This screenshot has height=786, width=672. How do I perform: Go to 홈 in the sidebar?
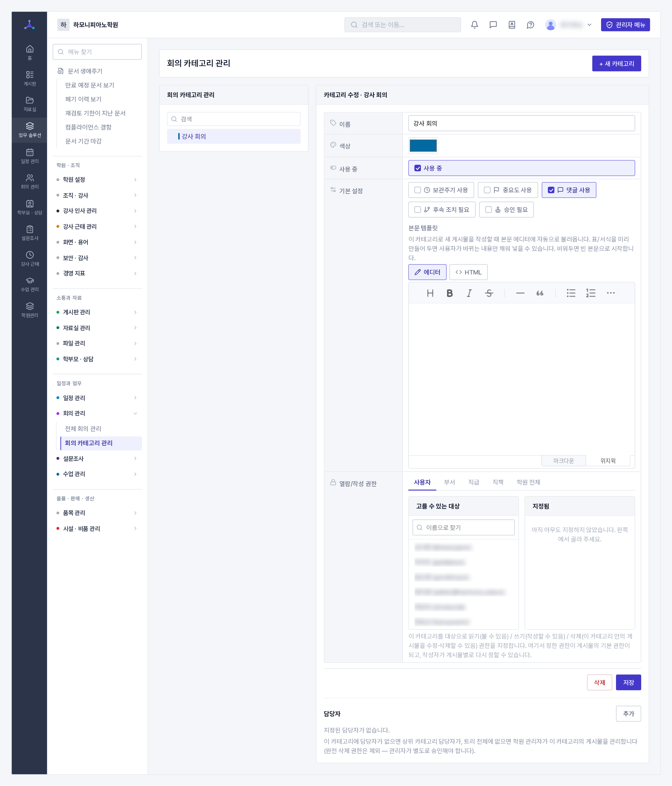pos(30,52)
